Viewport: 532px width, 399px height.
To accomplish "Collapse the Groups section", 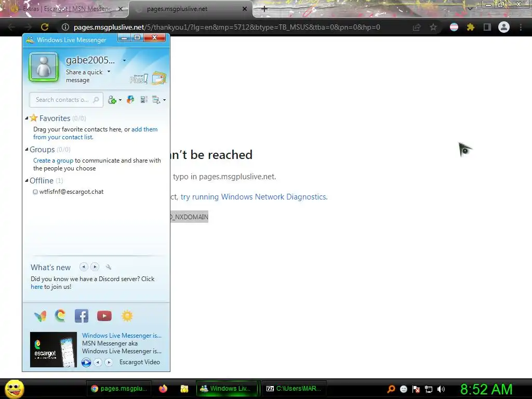I will (x=27, y=149).
